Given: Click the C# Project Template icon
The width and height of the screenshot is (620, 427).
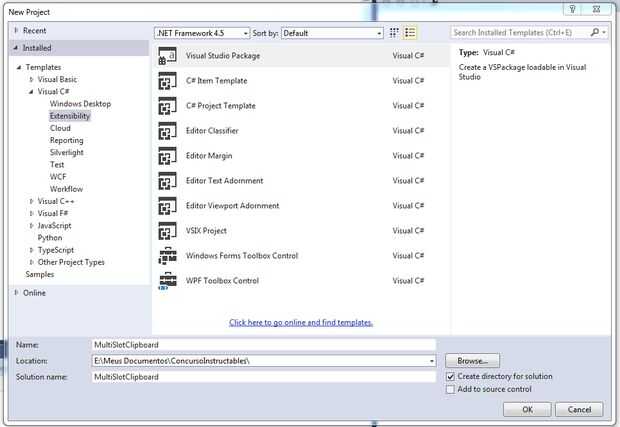Looking at the screenshot, I should click(167, 106).
